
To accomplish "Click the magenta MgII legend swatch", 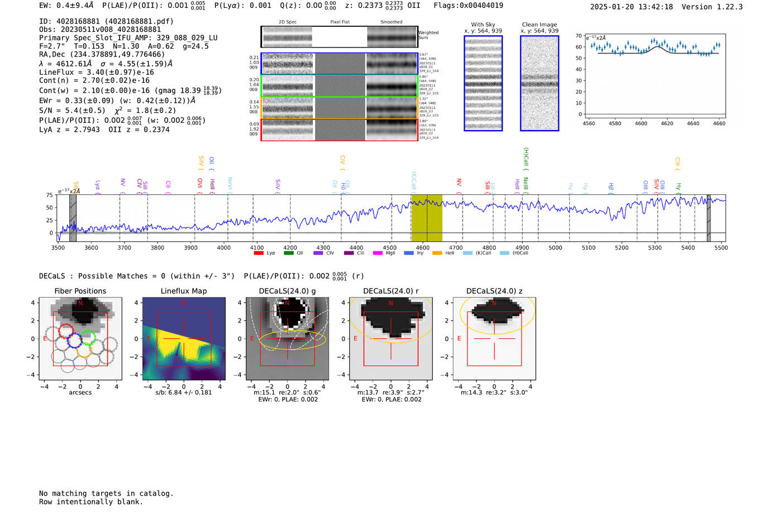I will (x=378, y=253).
